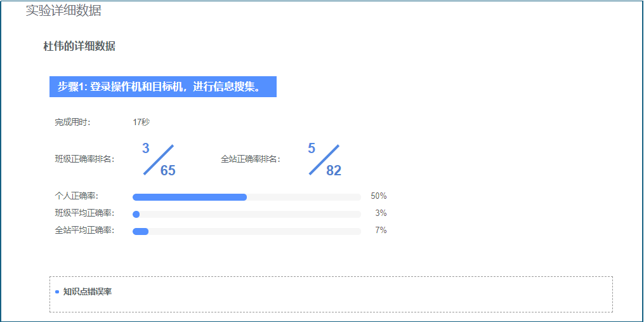
Task: Click site total number 82
Action: point(334,170)
